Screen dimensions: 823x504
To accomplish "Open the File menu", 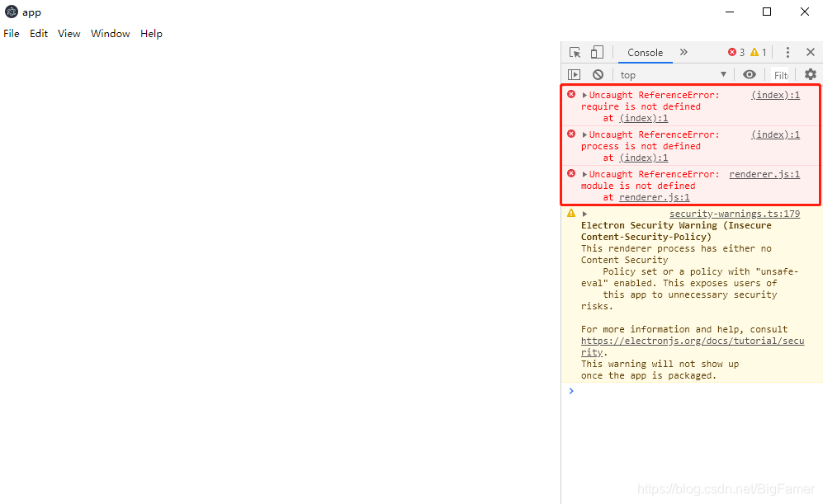I will coord(12,34).
